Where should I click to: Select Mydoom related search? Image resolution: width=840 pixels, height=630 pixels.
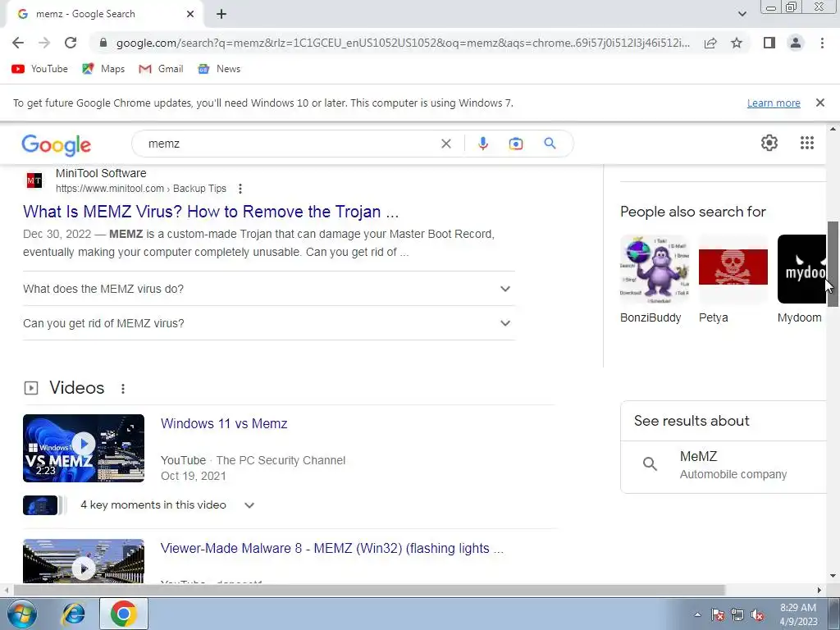pyautogui.click(x=801, y=280)
